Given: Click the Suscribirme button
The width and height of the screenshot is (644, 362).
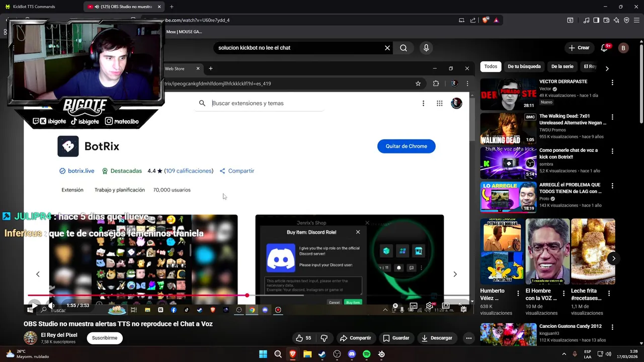Looking at the screenshot, I should pos(105,338).
